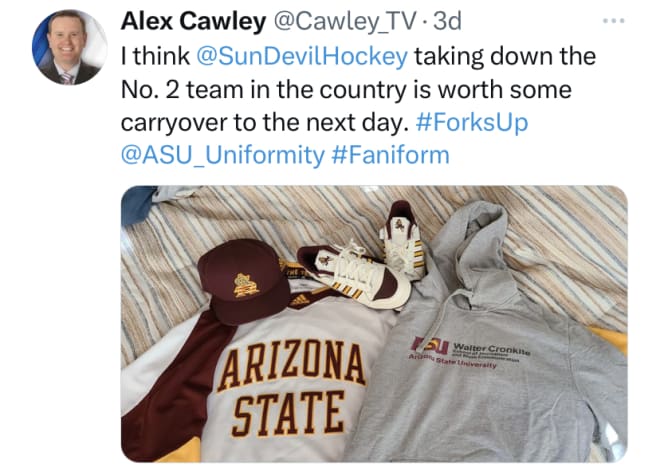Open Alex Cawley's profile picture
Viewport: 660px width, 468px height.
69,47
